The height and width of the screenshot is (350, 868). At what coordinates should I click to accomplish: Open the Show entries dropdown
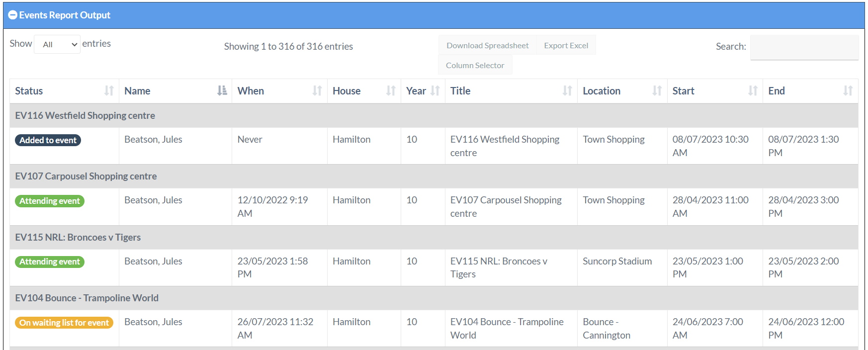pos(57,44)
